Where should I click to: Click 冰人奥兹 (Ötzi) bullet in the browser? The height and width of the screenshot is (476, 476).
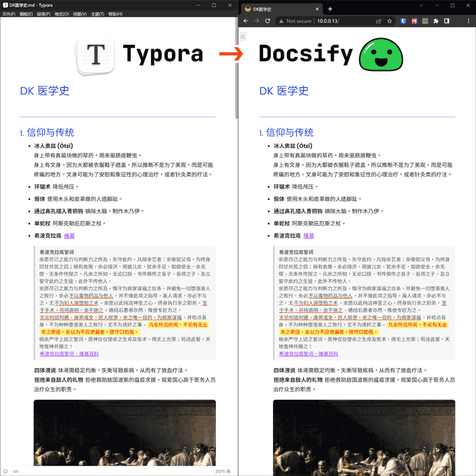[x=293, y=146]
